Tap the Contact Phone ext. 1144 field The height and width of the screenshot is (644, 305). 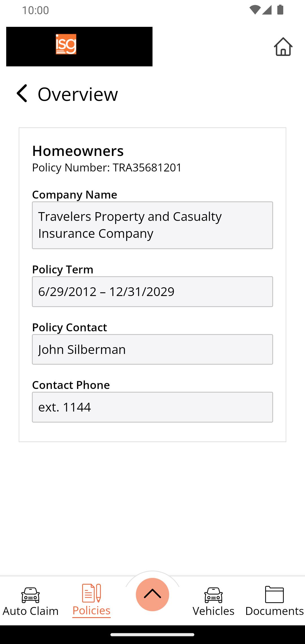click(152, 407)
